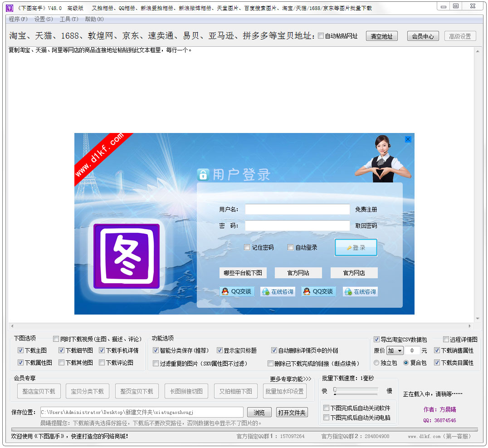Click the first 在线咨询 chat button
The height and width of the screenshot is (448, 488).
point(278,291)
